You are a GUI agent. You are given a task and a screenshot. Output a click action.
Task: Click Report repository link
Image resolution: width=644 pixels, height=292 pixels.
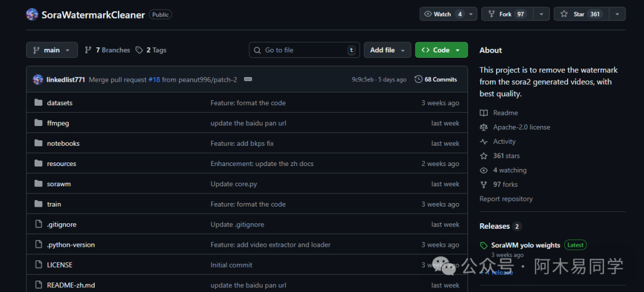click(506, 199)
